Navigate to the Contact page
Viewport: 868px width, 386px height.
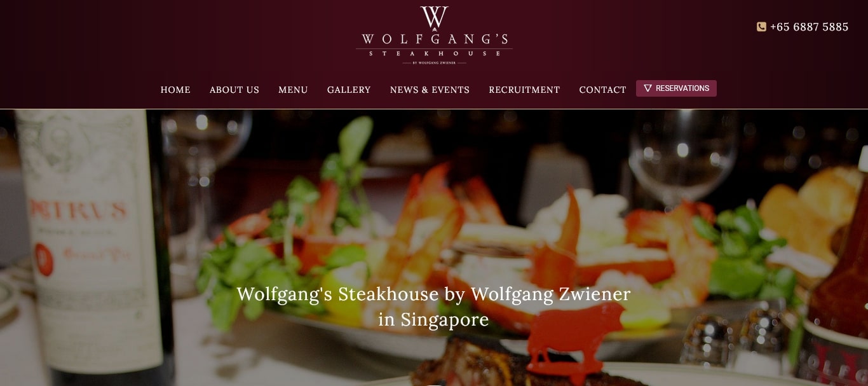pos(602,90)
